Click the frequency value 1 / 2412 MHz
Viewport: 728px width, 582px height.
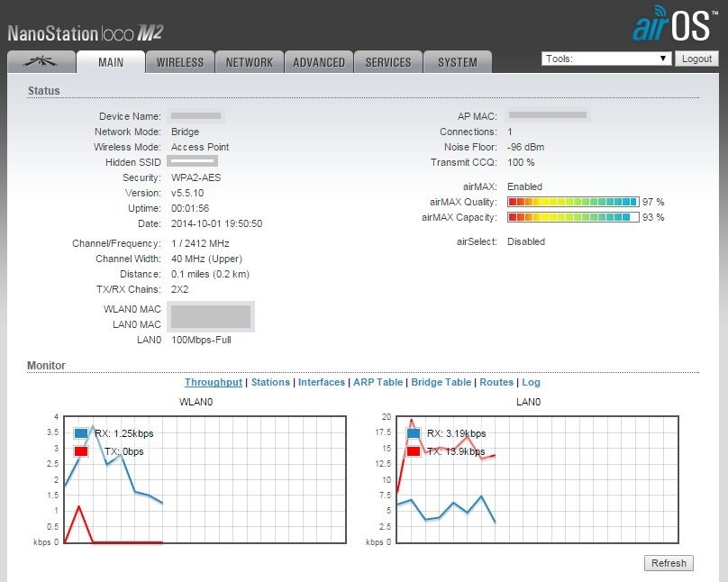200,243
